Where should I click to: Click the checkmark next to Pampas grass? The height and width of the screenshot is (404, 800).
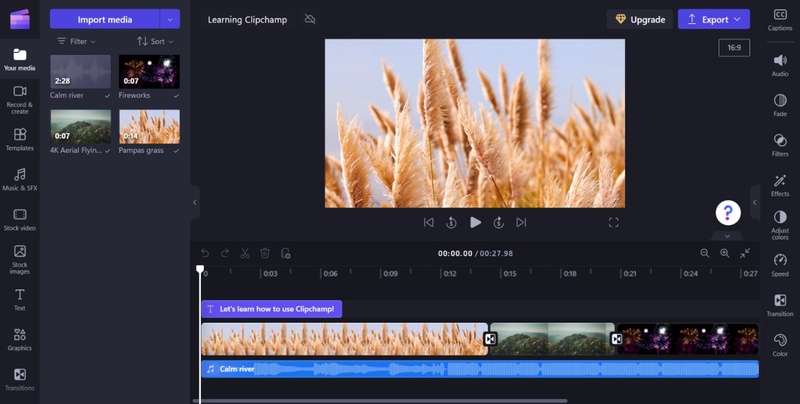tap(176, 150)
